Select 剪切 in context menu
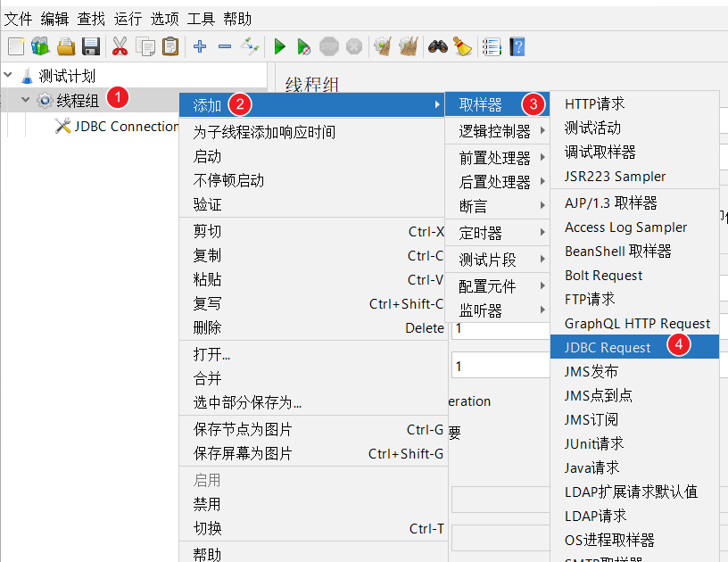This screenshot has width=728, height=562. point(311,231)
